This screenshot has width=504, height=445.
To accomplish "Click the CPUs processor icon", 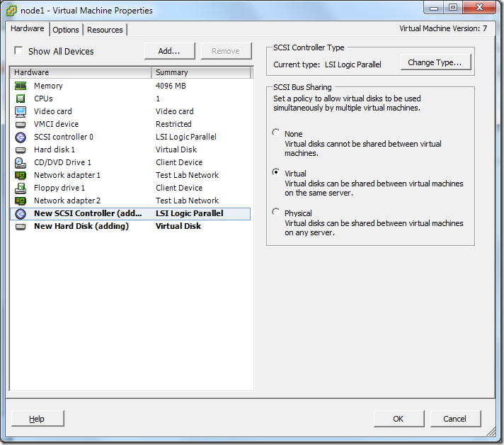I will point(21,98).
